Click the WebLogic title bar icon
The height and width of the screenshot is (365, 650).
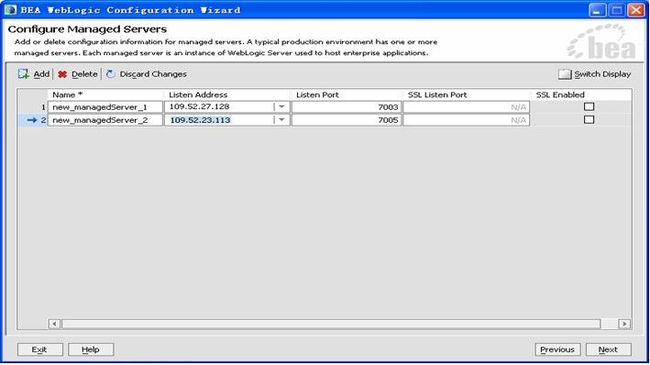point(10,10)
